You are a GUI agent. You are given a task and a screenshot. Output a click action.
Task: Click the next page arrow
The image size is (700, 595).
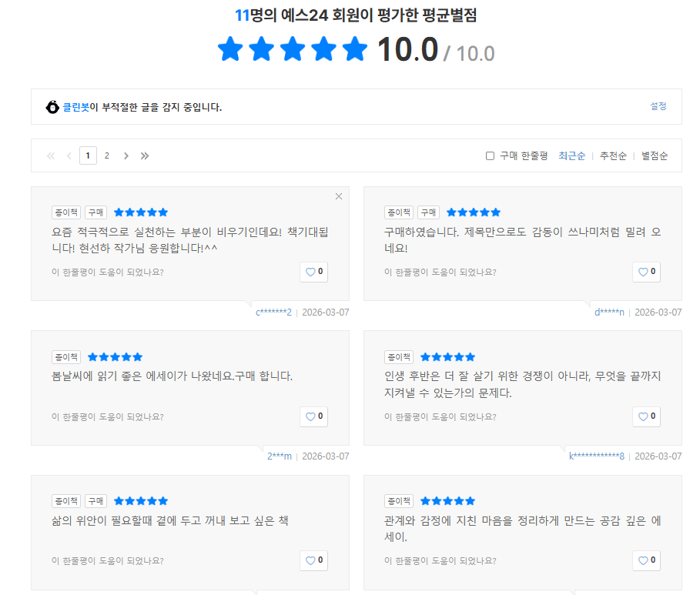click(x=126, y=155)
